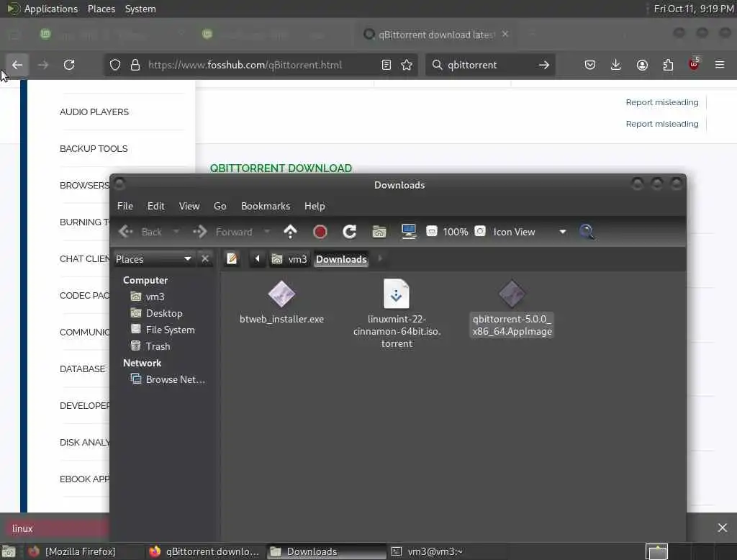Go back in Firefox browser
The image size is (737, 560).
[x=17, y=65]
